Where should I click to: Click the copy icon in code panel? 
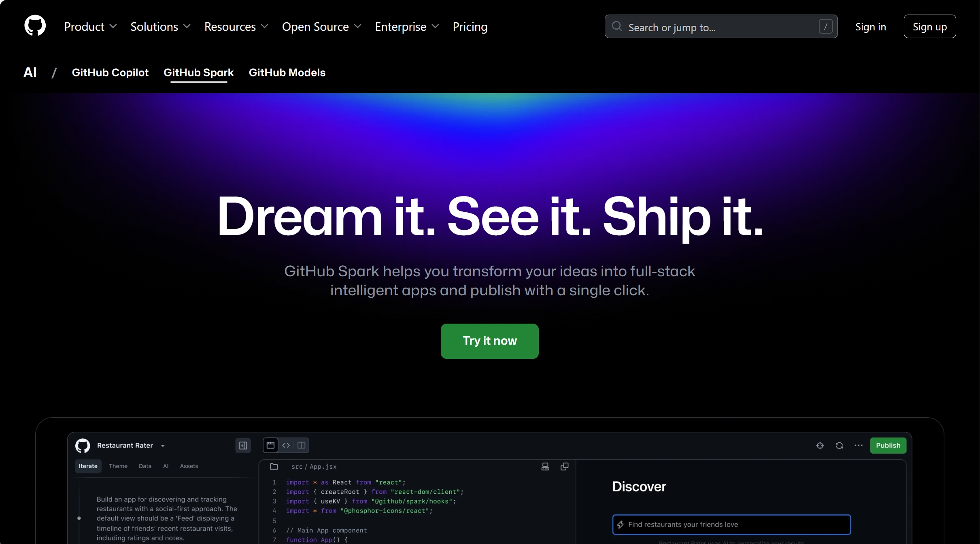(x=564, y=467)
